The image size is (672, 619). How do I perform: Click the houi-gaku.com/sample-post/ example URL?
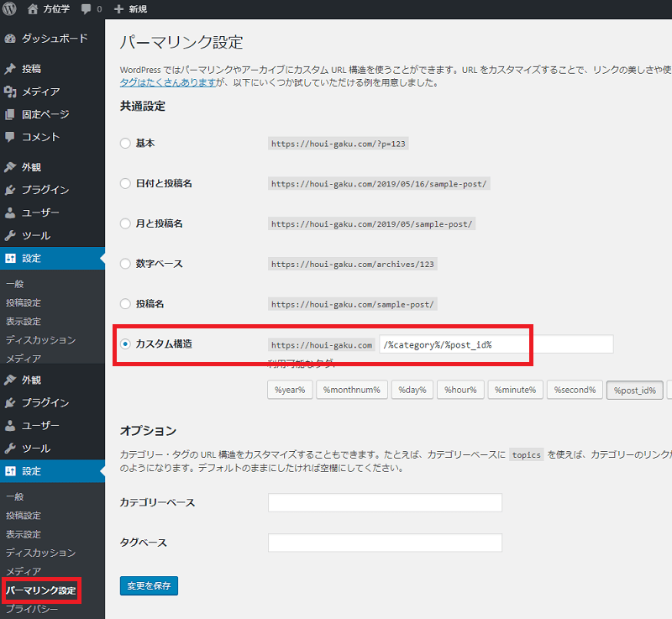click(352, 305)
